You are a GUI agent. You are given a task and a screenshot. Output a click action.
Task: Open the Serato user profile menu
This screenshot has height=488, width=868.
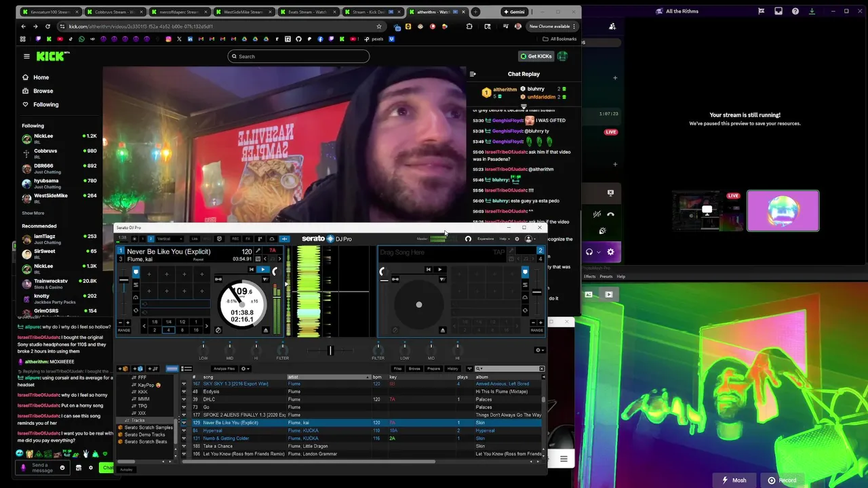click(529, 239)
